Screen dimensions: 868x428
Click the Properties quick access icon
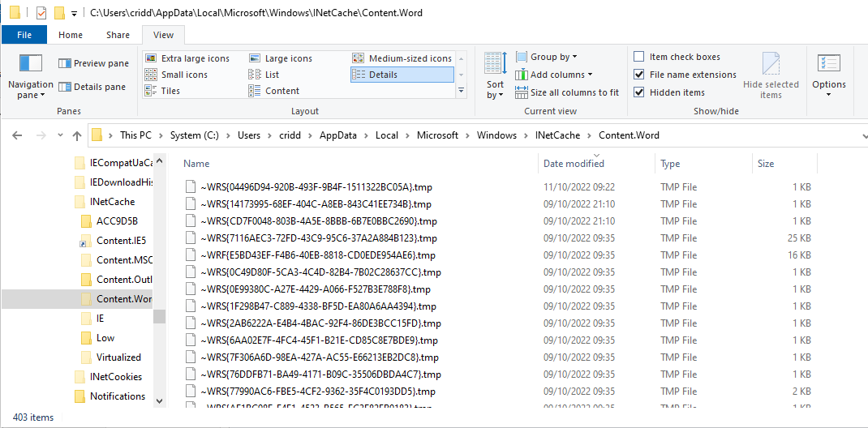[41, 12]
